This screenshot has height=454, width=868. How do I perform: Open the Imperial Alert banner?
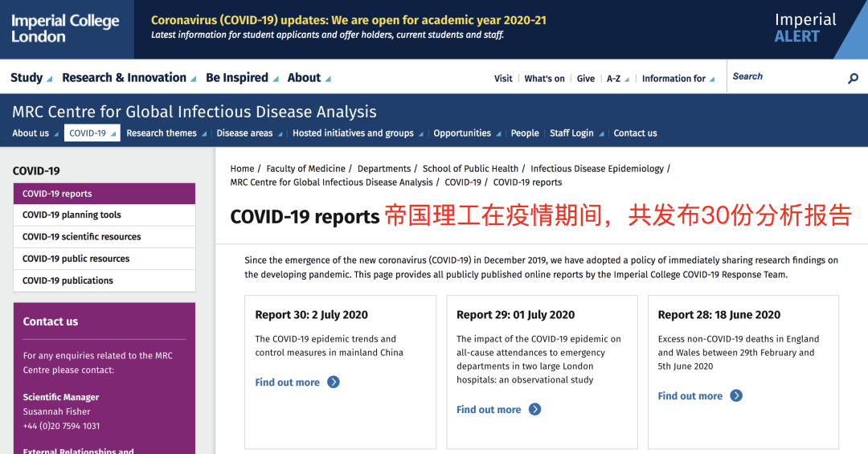point(805,28)
